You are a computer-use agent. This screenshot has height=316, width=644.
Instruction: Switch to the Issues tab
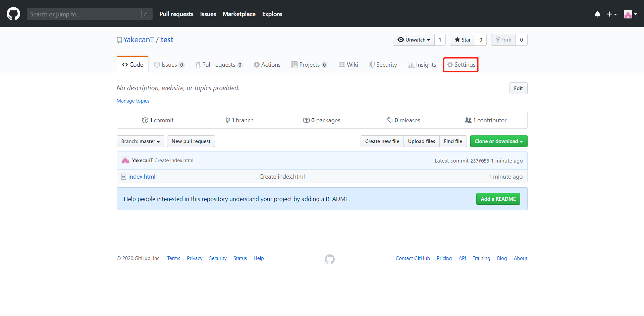pyautogui.click(x=169, y=65)
